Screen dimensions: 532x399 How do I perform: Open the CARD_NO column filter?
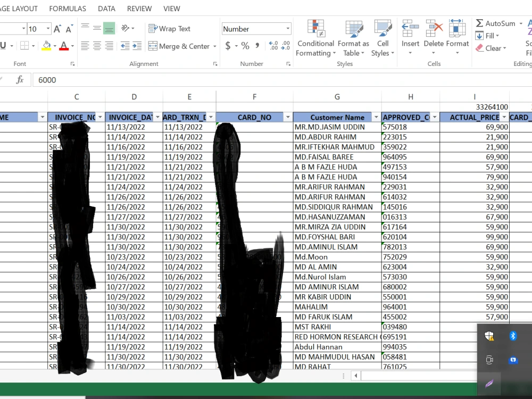tap(288, 118)
